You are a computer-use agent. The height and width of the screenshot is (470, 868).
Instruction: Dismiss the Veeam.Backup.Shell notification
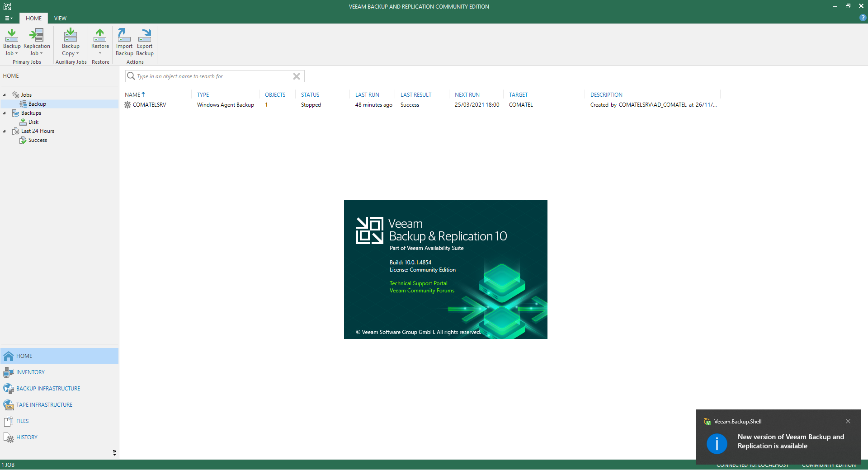pos(848,421)
